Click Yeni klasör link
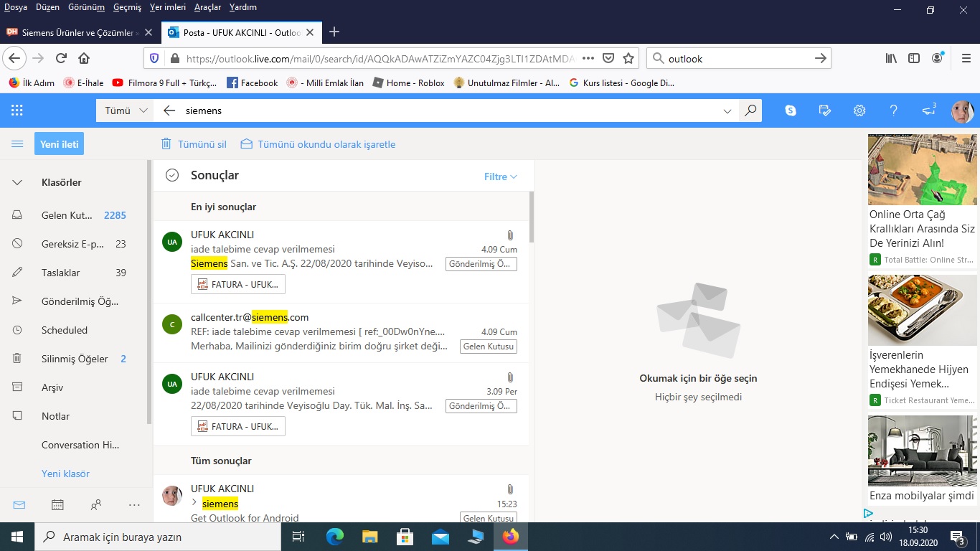Screen dimensions: 980x551 pyautogui.click(x=65, y=474)
